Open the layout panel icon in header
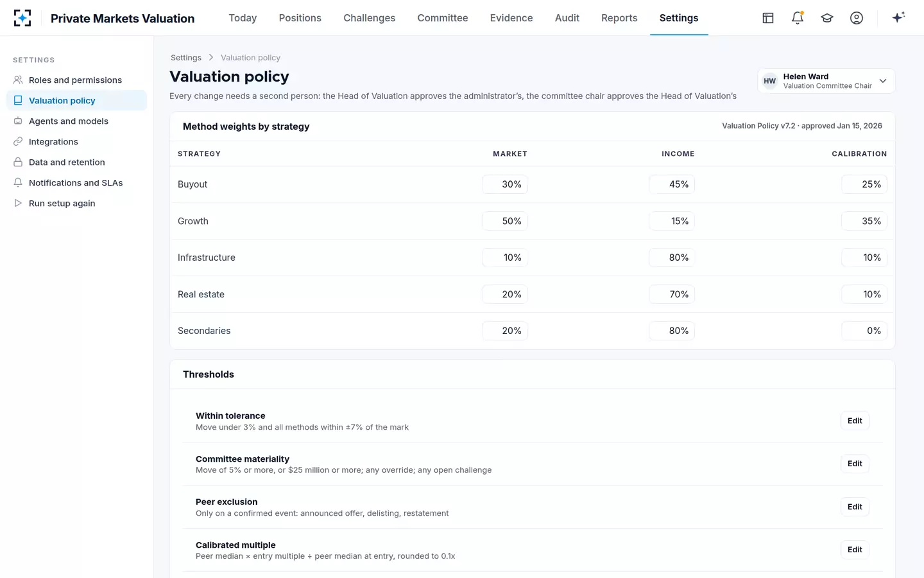The height and width of the screenshot is (578, 924). 768,18
